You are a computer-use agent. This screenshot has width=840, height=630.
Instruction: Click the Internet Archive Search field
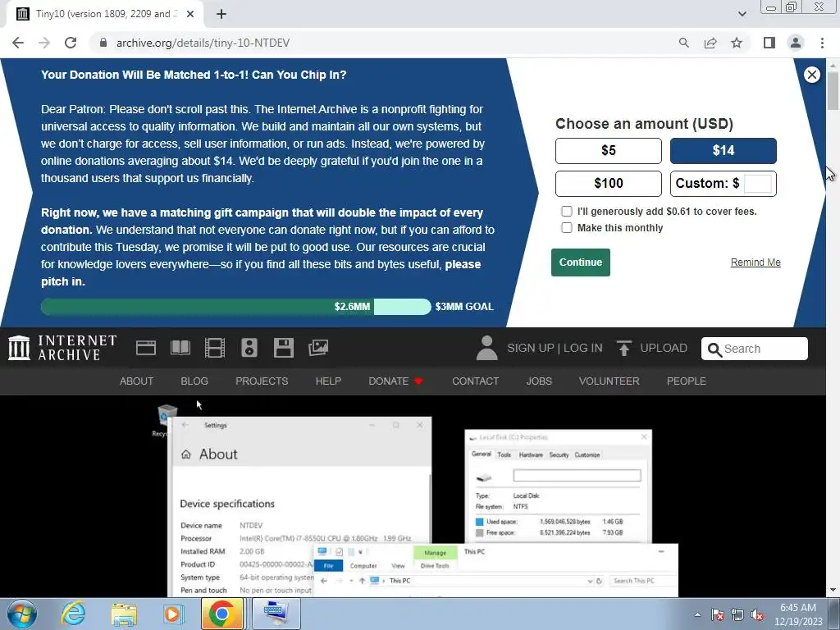755,349
